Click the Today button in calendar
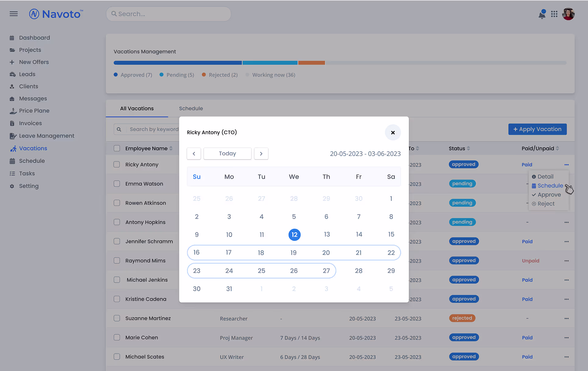The width and height of the screenshot is (588, 371). click(x=227, y=154)
